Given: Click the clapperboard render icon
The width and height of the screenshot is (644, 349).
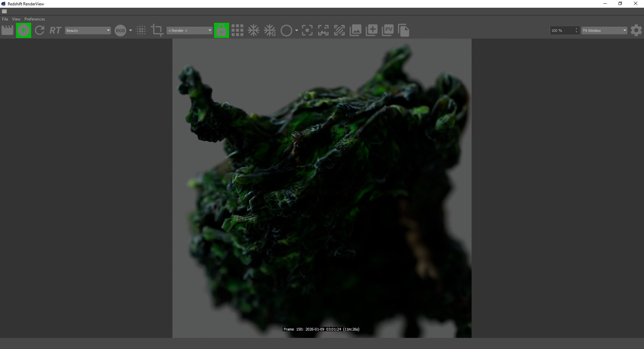Looking at the screenshot, I should [x=7, y=31].
